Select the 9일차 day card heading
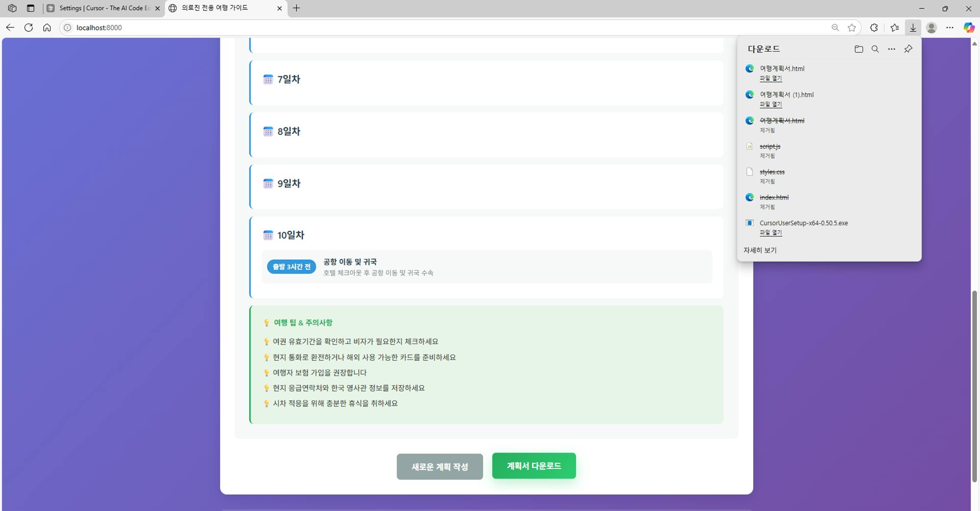 (x=289, y=183)
